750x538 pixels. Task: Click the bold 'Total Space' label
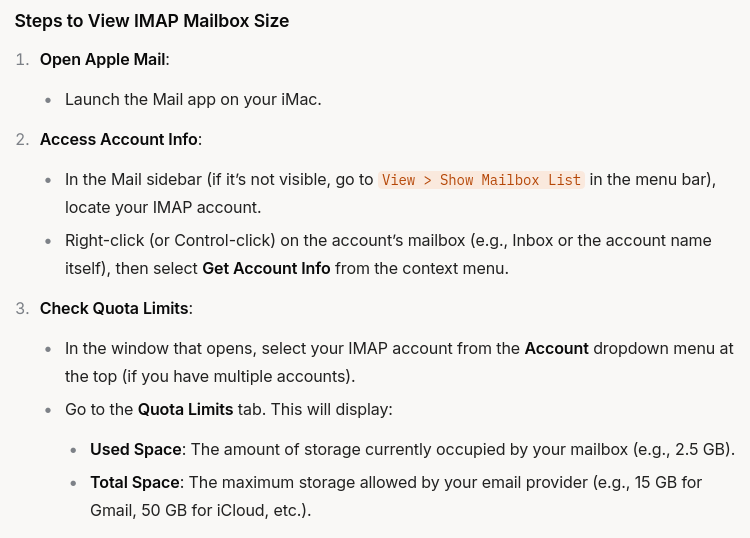click(135, 483)
